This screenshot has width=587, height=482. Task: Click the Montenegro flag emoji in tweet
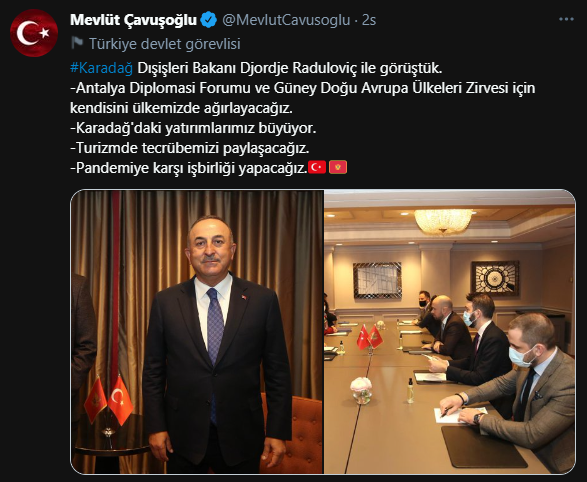point(338,167)
